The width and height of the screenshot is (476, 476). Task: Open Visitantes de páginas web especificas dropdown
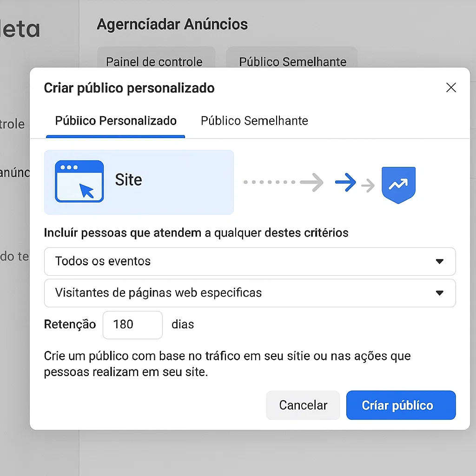[x=250, y=293]
